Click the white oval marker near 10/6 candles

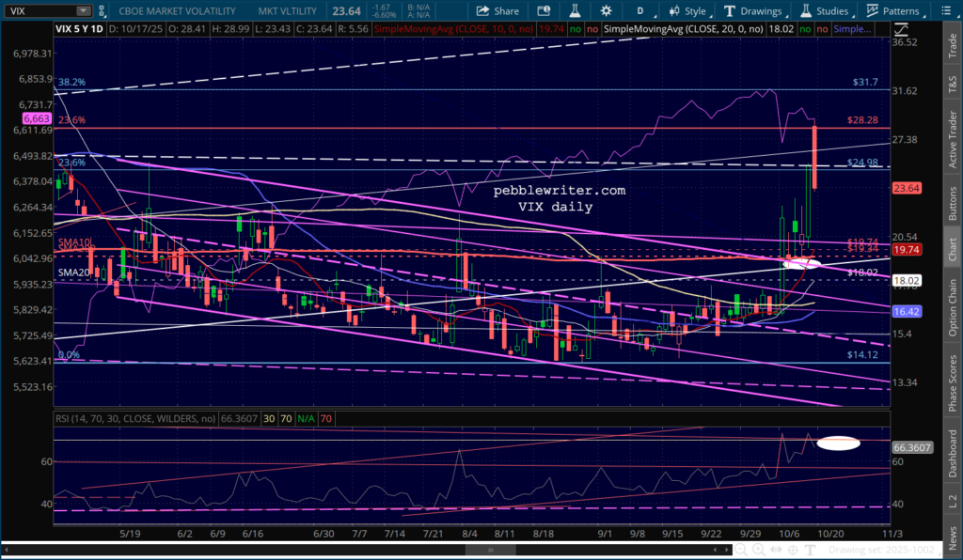pyautogui.click(x=802, y=263)
